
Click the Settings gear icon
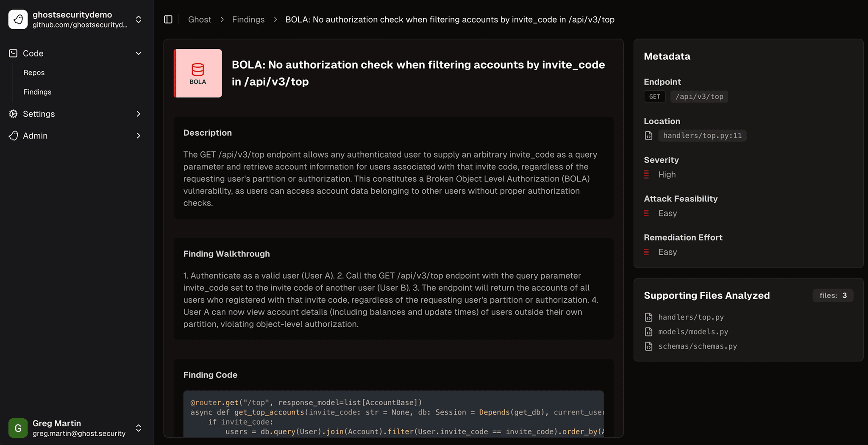click(13, 114)
